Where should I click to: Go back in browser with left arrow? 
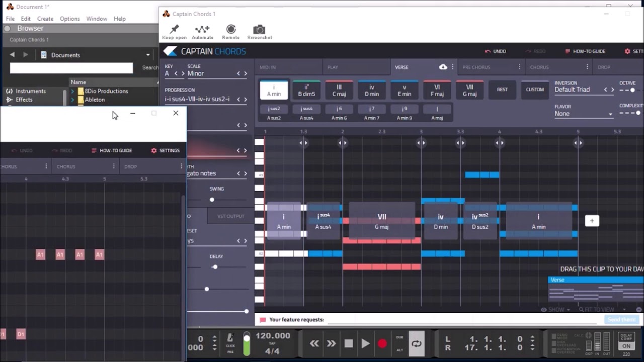pos(12,55)
